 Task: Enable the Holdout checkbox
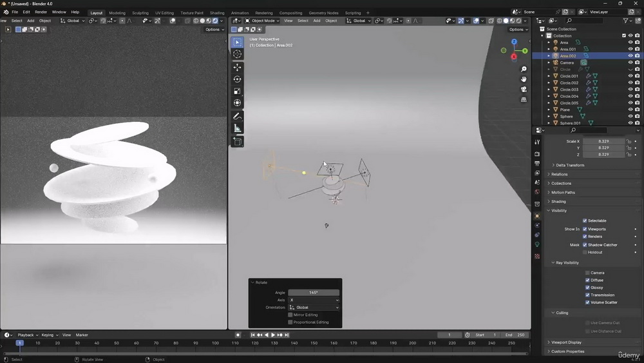click(585, 252)
